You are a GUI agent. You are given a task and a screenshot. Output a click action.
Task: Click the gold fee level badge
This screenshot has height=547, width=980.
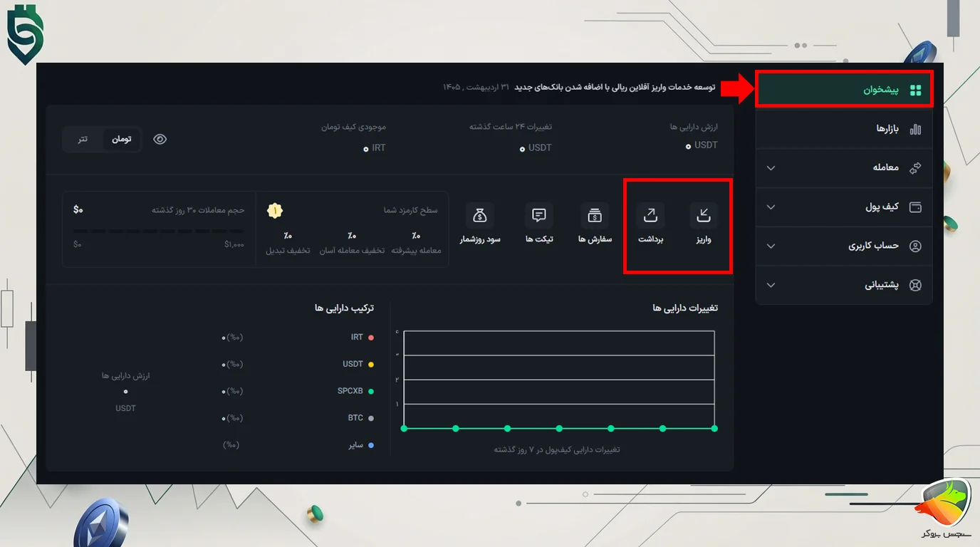275,210
